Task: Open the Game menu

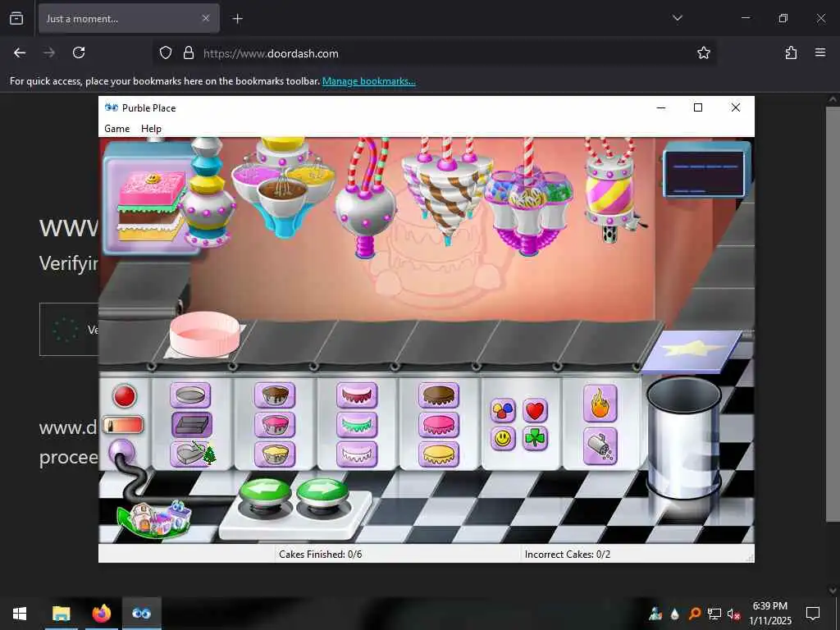Action: pos(116,129)
